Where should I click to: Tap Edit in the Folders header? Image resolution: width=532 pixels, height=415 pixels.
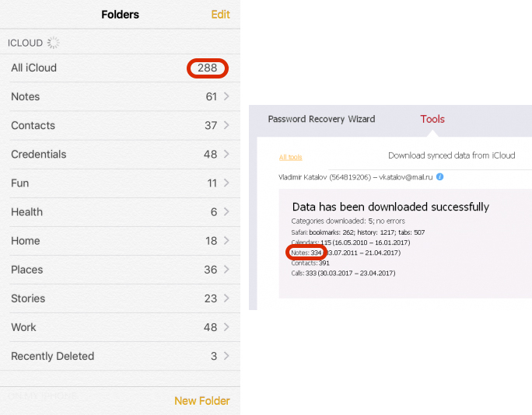point(220,15)
